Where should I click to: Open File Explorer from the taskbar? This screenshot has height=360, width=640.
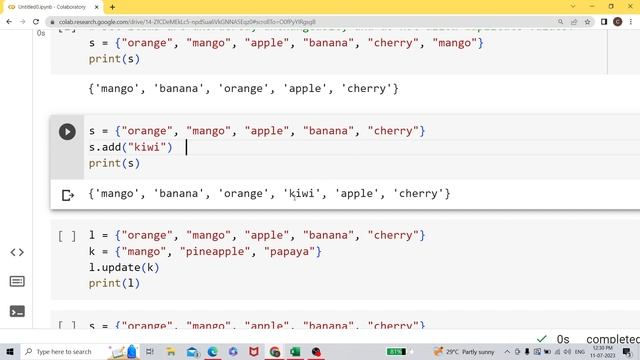coord(171,351)
